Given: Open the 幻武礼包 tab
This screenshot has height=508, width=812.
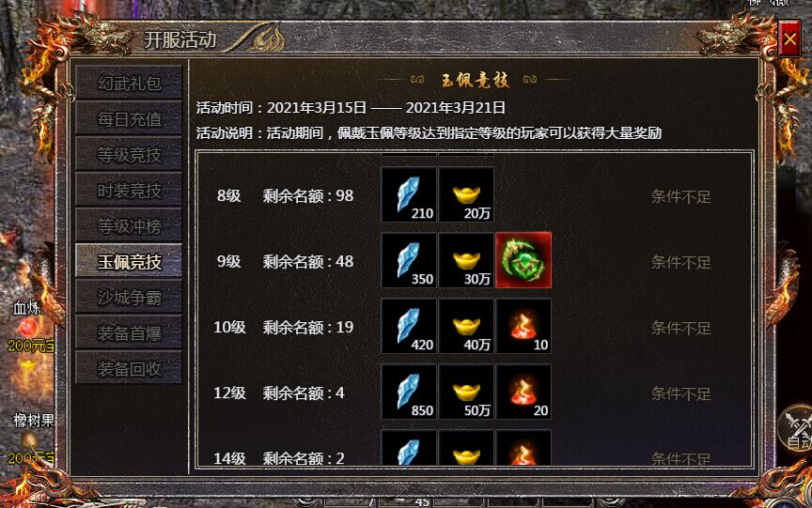Looking at the screenshot, I should pos(129,83).
